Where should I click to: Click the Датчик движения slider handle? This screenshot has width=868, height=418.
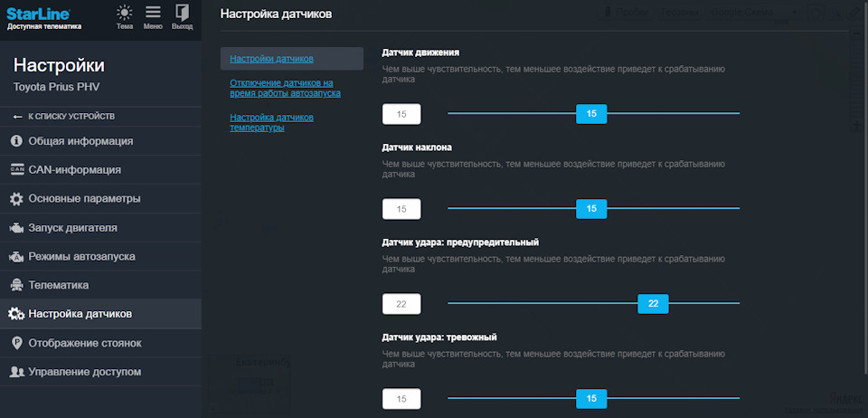coord(591,113)
